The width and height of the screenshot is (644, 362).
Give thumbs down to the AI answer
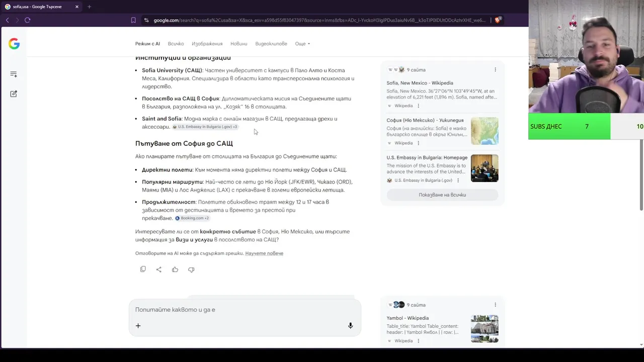click(191, 269)
